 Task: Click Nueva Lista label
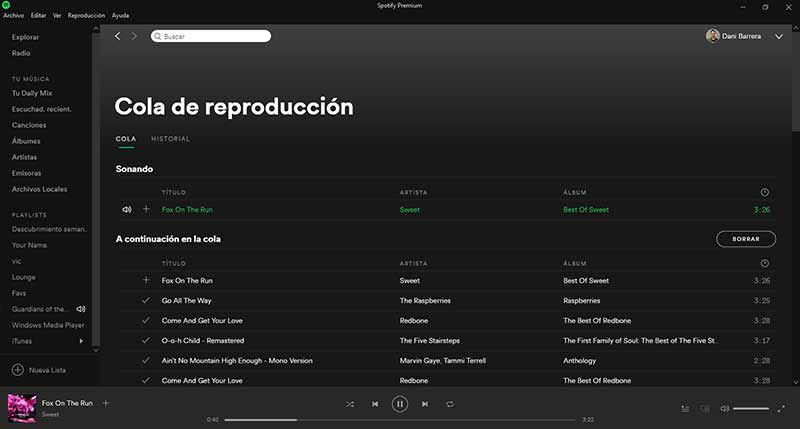47,370
